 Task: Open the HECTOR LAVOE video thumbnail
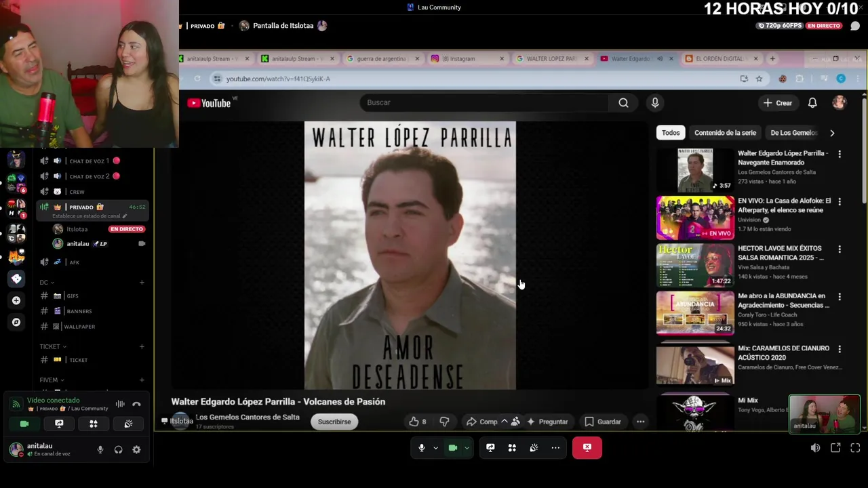(x=695, y=265)
